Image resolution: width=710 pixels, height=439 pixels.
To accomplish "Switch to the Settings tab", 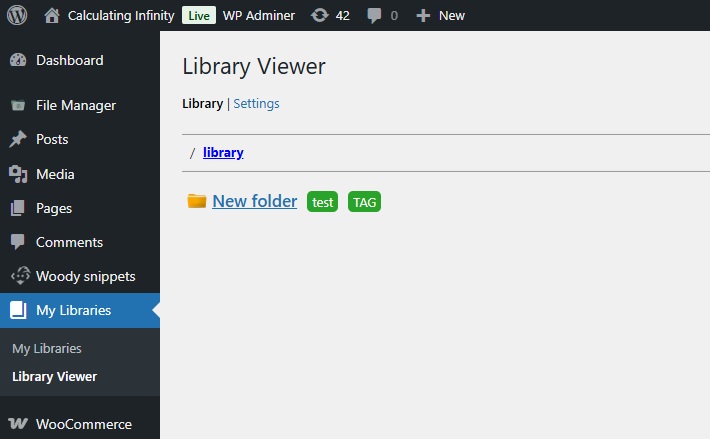I will (256, 104).
